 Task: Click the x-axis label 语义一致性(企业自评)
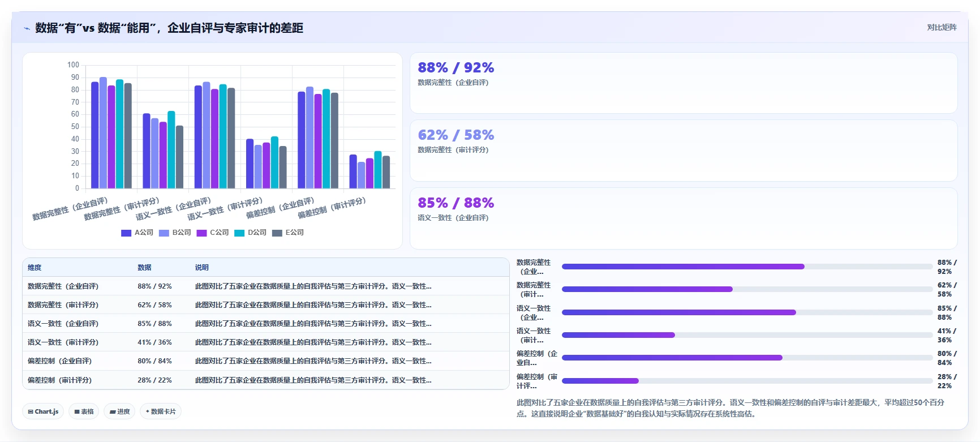[x=173, y=209]
